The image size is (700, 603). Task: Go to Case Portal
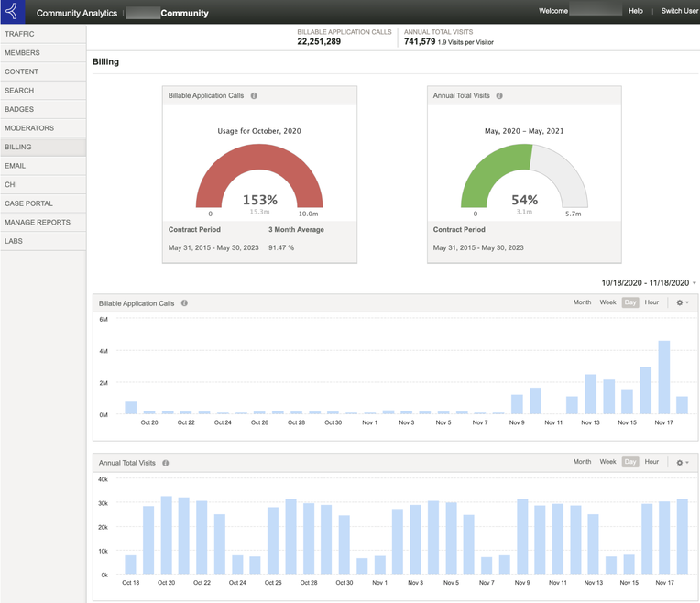(43, 203)
